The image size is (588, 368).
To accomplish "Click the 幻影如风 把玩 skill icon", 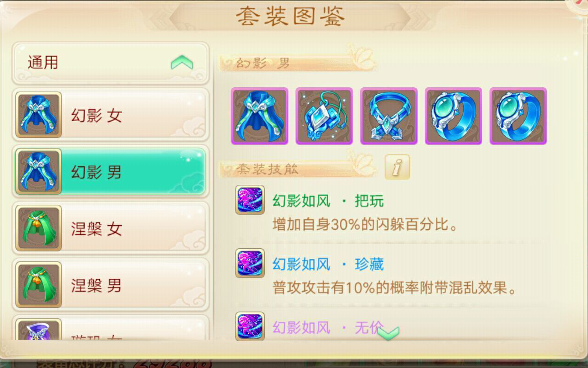I will [x=250, y=200].
